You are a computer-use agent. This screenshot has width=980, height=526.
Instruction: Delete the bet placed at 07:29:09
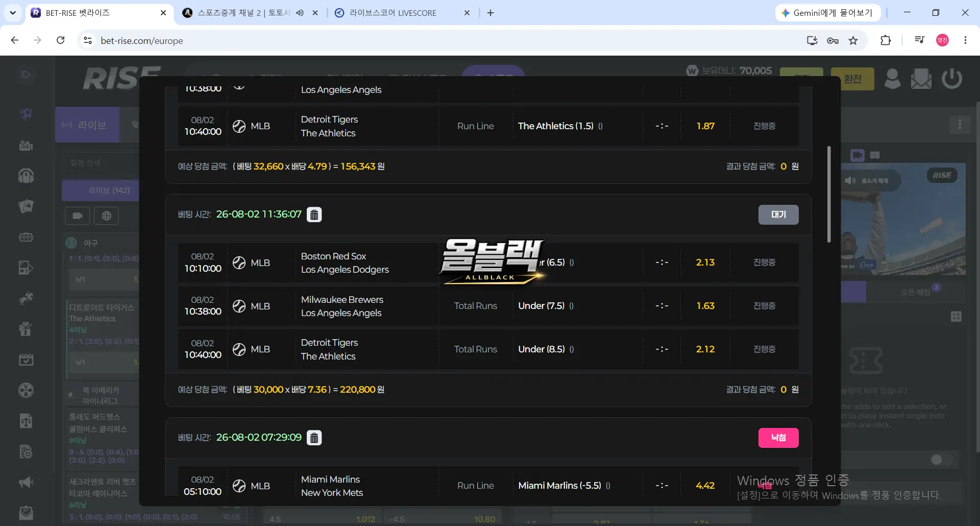pyautogui.click(x=314, y=438)
